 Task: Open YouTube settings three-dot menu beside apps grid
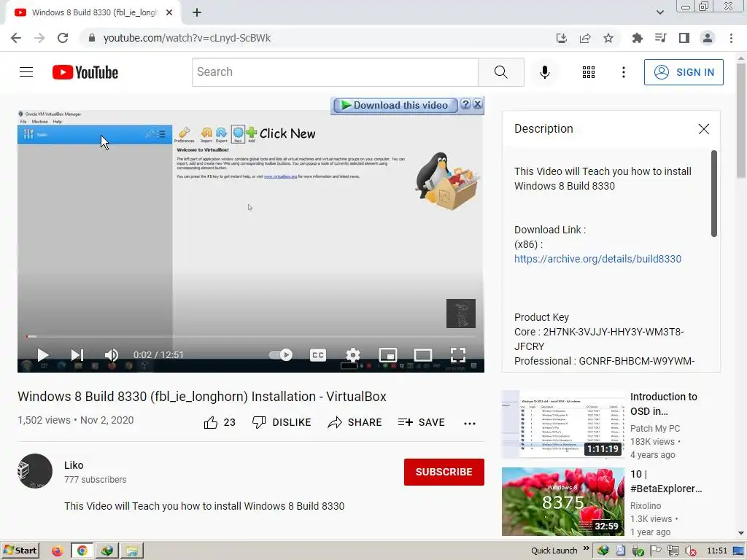[623, 72]
